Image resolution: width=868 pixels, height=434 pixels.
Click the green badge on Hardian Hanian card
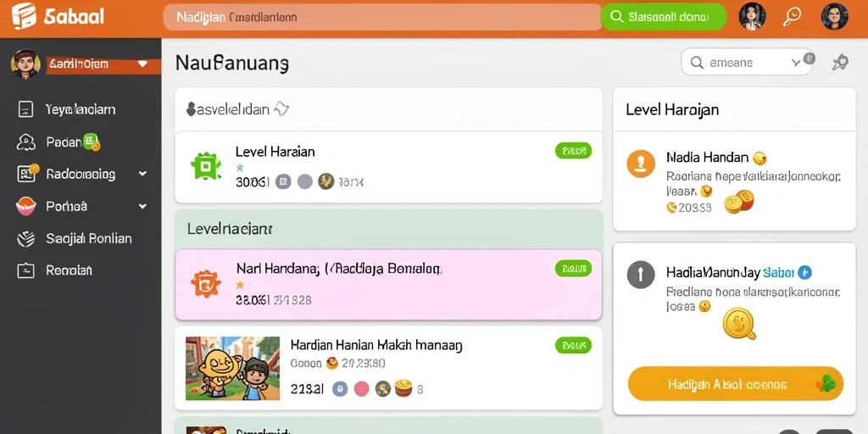coord(573,346)
